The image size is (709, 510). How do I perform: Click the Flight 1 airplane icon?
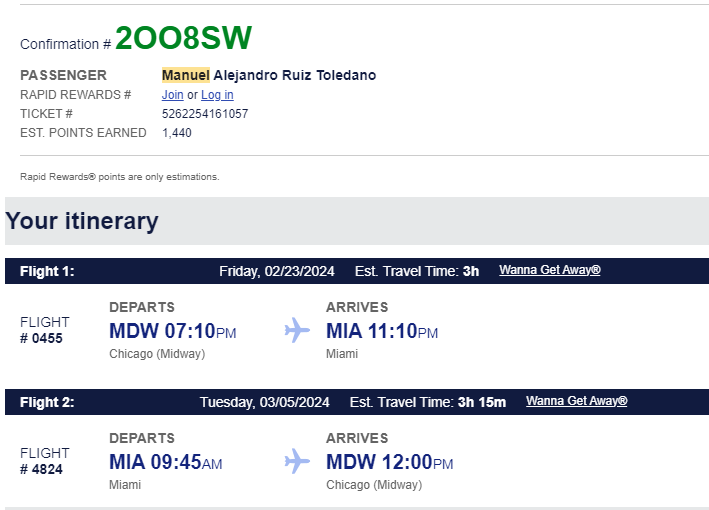[297, 330]
